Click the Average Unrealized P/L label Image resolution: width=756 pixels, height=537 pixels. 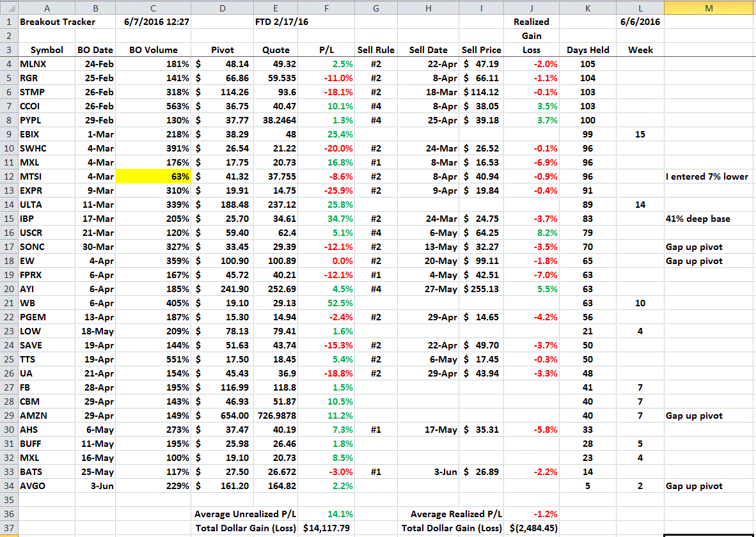tap(246, 514)
